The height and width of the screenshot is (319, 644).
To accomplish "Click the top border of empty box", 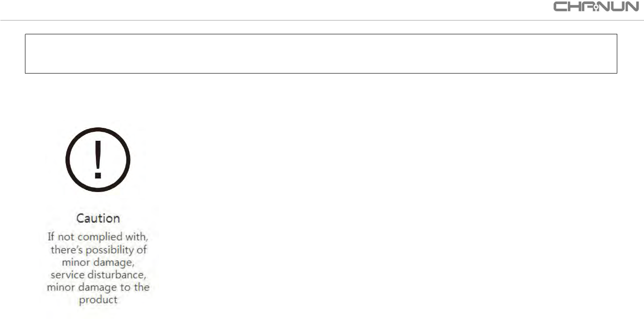I will 321,34.
